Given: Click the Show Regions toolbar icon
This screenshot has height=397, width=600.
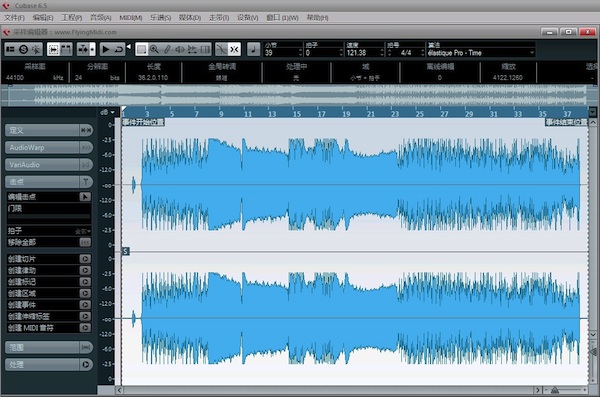Looking at the screenshot, I should click(x=66, y=49).
